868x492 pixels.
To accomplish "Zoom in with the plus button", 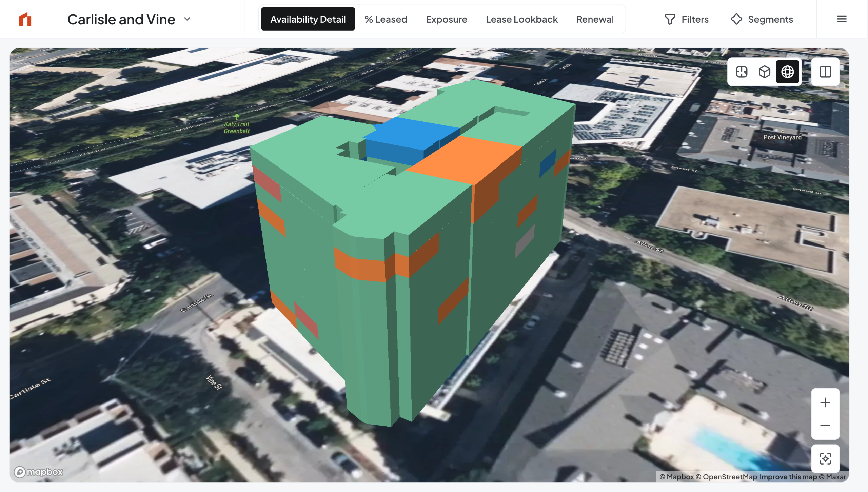I will tap(825, 402).
